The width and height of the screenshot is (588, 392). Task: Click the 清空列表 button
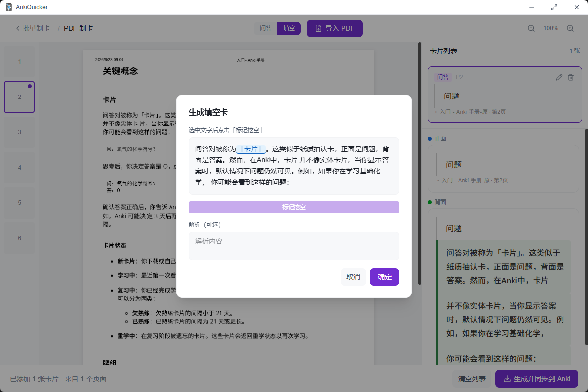coord(472,379)
